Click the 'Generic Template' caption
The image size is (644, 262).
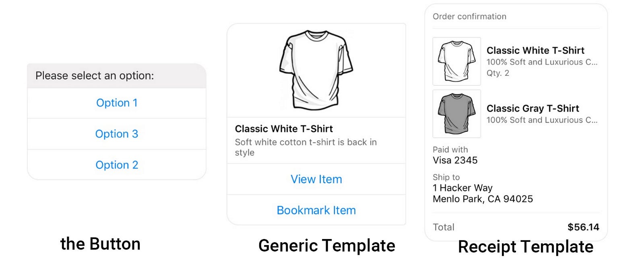coord(326,245)
